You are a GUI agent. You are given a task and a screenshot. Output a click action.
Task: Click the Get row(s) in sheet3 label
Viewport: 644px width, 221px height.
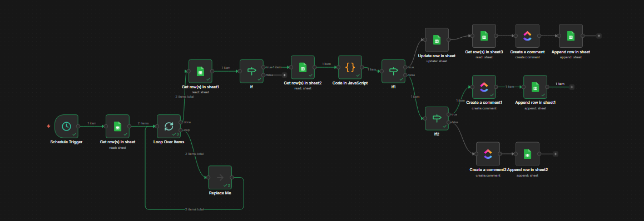484,52
